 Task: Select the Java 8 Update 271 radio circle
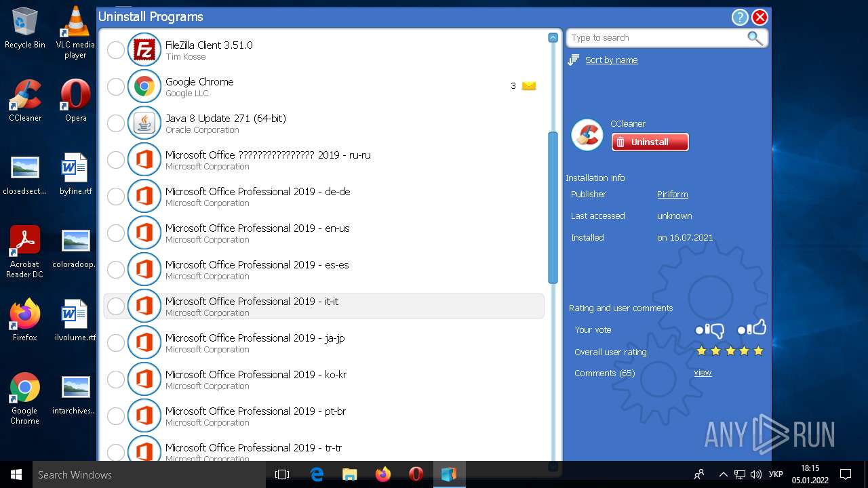116,123
